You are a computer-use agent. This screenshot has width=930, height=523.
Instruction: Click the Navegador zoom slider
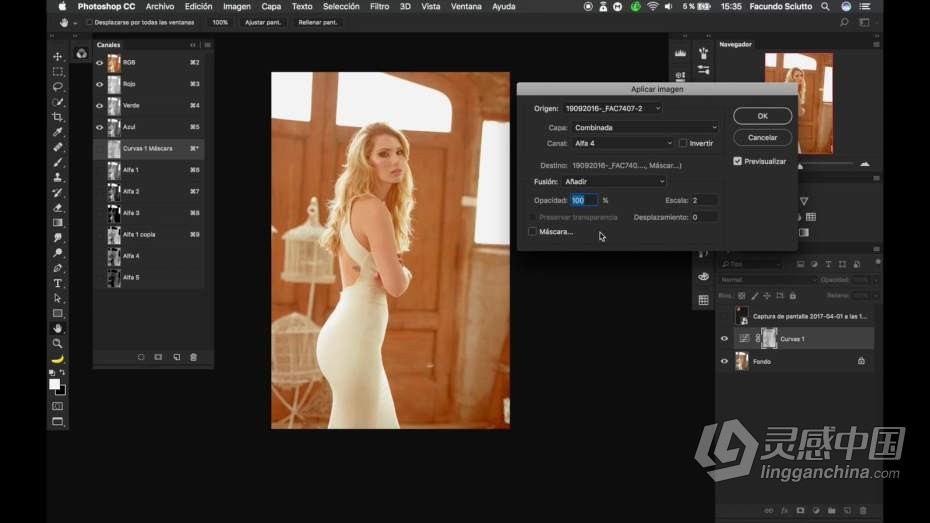pos(827,164)
